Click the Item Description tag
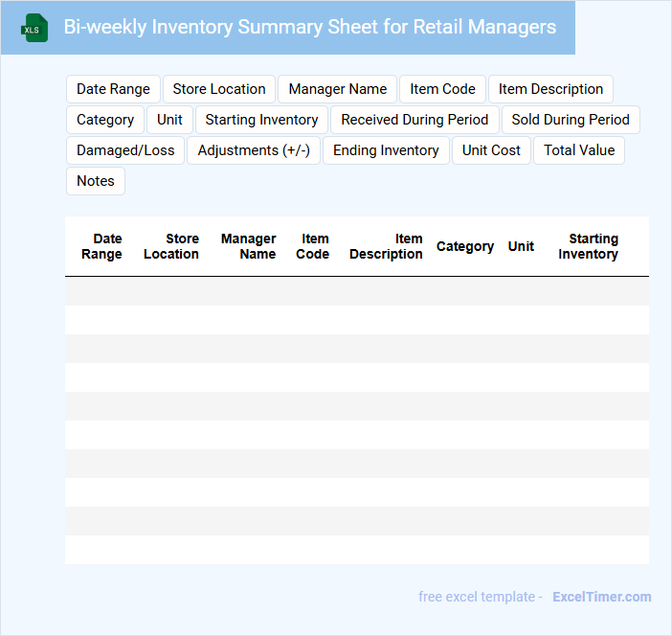The image size is (672, 636). 550,89
